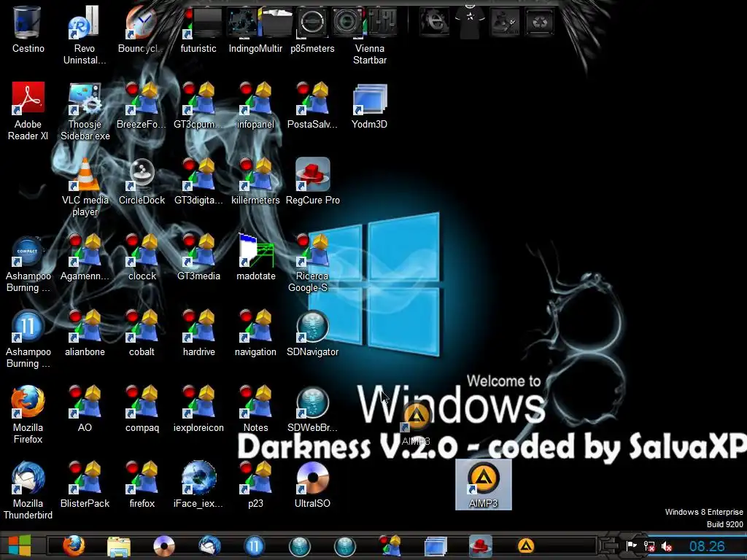Open Internet Explorer in the top dock
Screen dimensions: 747x560
click(x=434, y=21)
